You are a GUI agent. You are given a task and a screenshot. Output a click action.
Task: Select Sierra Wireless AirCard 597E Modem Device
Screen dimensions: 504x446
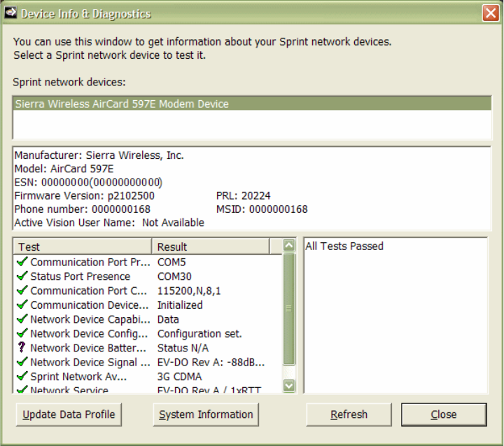[x=252, y=104]
